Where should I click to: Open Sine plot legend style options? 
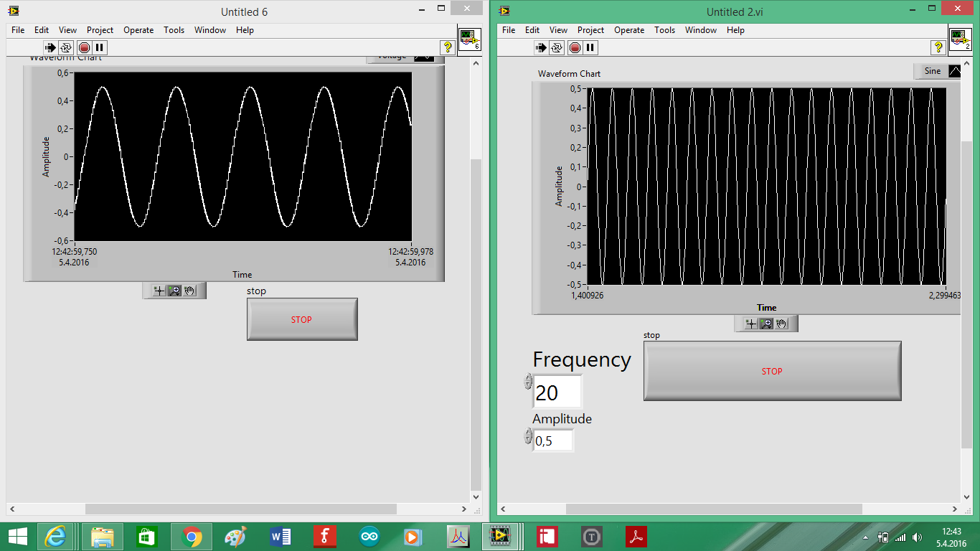pos(954,71)
